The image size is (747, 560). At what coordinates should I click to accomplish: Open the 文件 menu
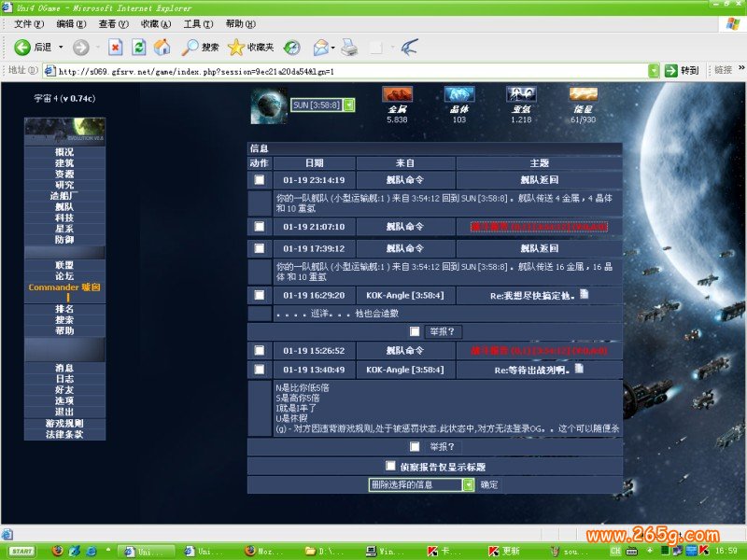[x=26, y=23]
